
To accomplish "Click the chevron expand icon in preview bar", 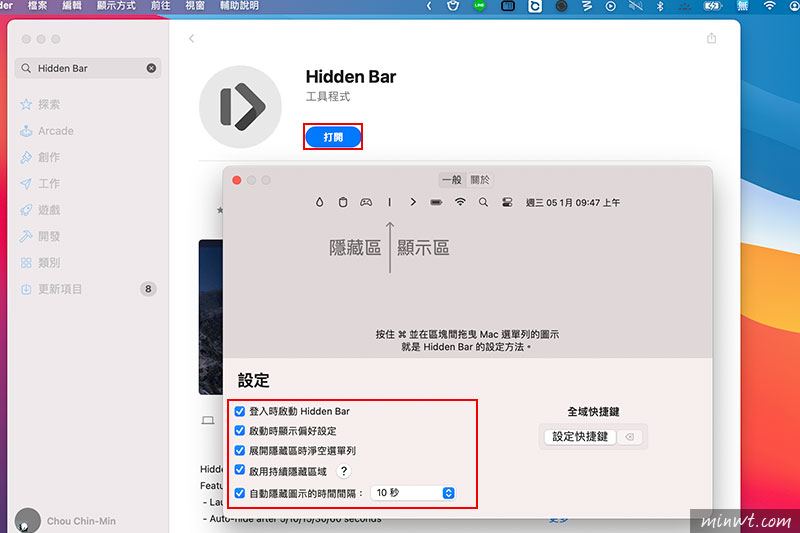I will tap(413, 202).
